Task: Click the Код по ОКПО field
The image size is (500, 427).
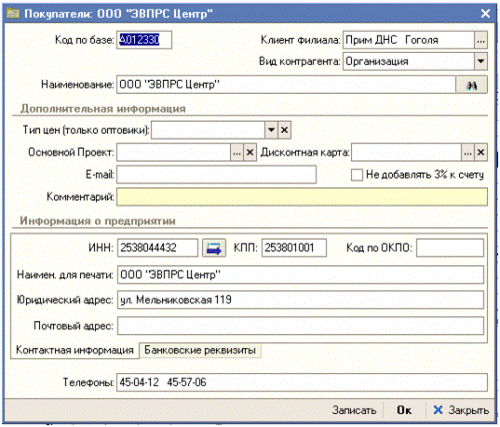Action: point(450,248)
